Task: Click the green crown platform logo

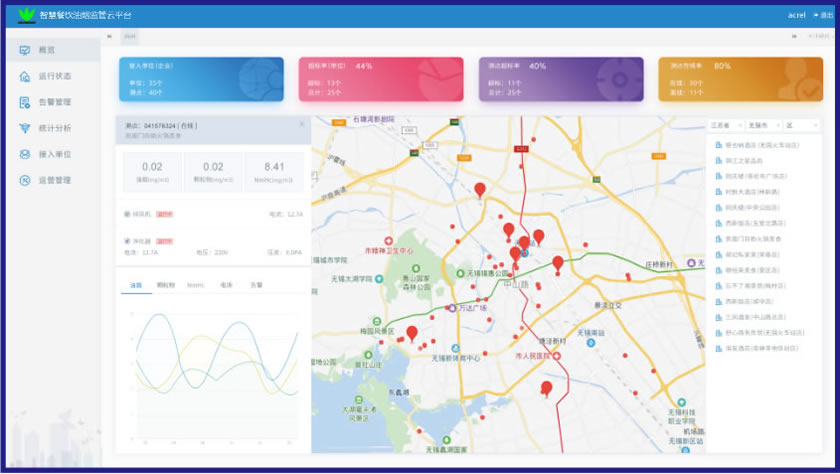Action: (26, 15)
